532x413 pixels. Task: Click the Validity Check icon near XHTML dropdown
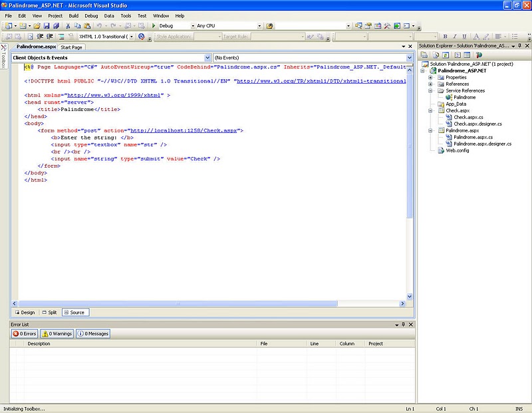pos(142,37)
